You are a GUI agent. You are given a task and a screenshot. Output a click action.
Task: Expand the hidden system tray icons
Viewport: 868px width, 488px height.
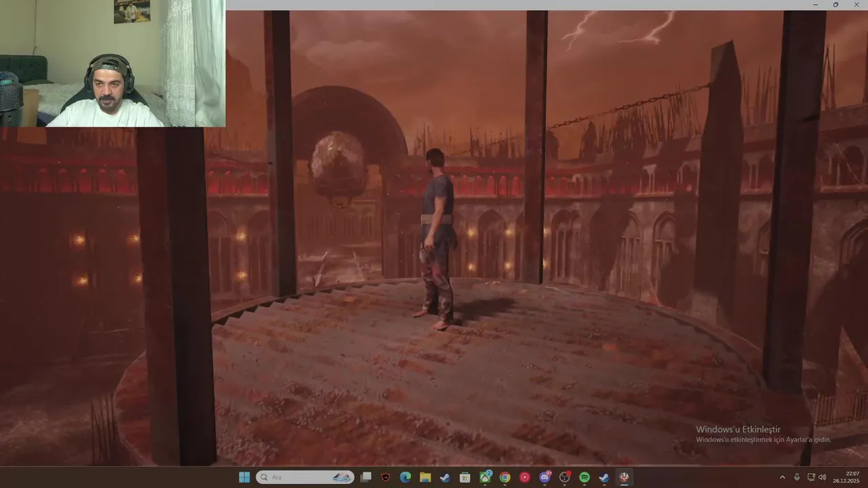tap(783, 477)
